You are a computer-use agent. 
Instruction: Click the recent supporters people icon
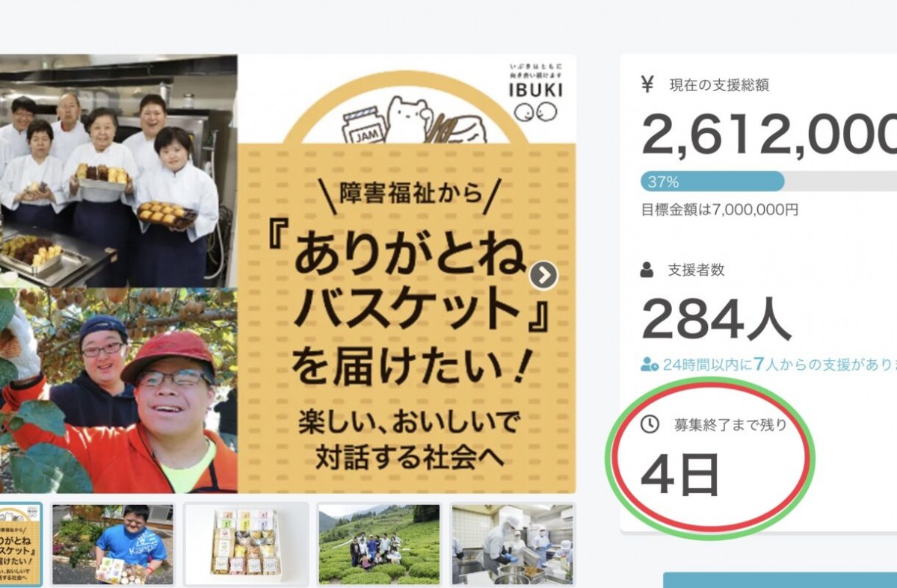pos(650,365)
